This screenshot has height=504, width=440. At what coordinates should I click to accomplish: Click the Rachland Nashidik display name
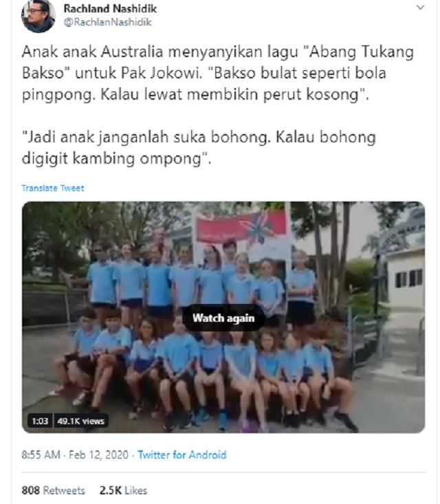click(x=110, y=9)
